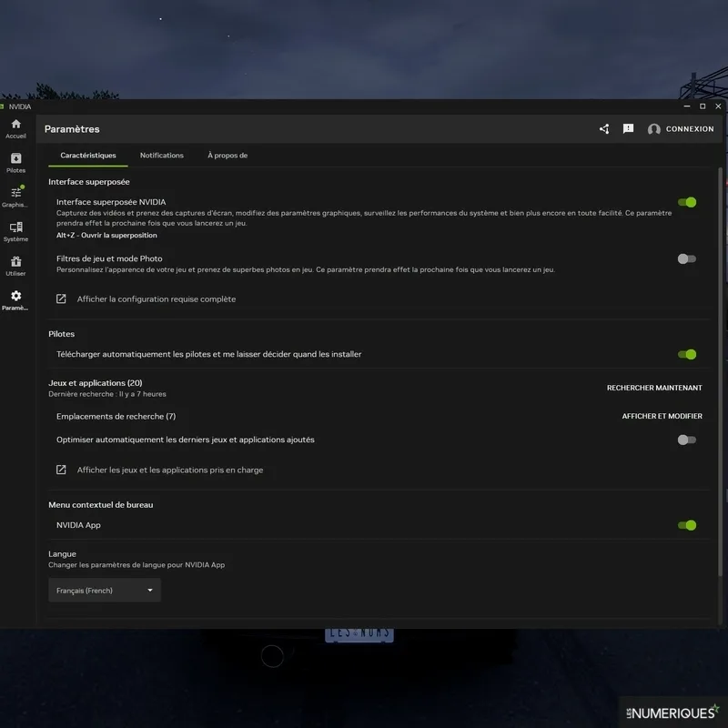728x728 pixels.
Task: Click external-link icon beside jeux pris en charge
Action: (x=61, y=470)
